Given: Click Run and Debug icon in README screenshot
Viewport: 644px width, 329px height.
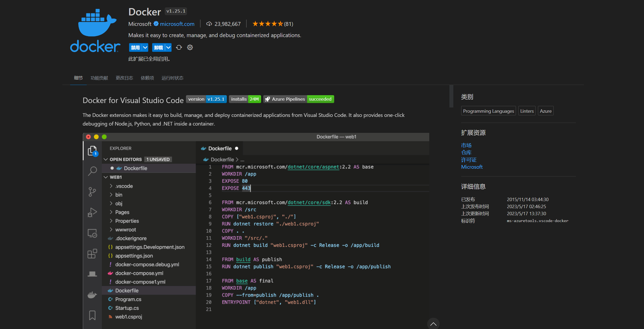Looking at the screenshot, I should tap(92, 212).
